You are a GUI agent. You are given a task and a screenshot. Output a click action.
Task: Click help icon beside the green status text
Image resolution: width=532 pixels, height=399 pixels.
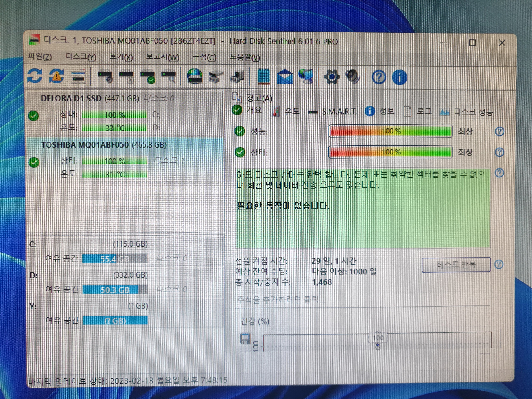[x=499, y=173]
